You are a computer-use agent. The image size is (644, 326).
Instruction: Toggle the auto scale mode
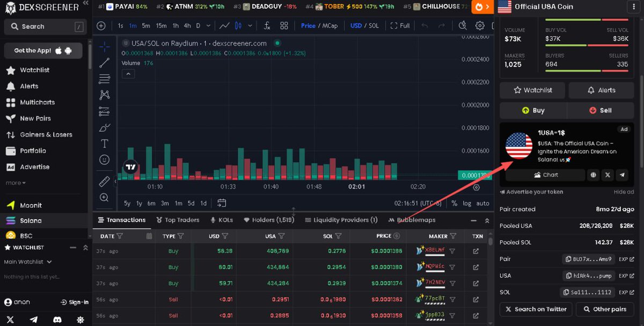click(483, 204)
